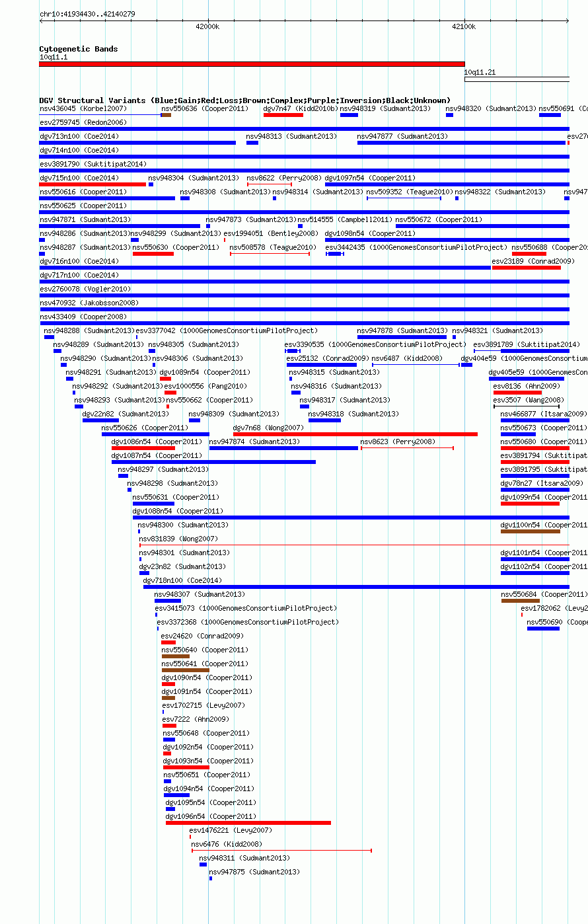Click the esv7222 (Ahn2009) label
The height and width of the screenshot is (924, 588).
(x=196, y=719)
